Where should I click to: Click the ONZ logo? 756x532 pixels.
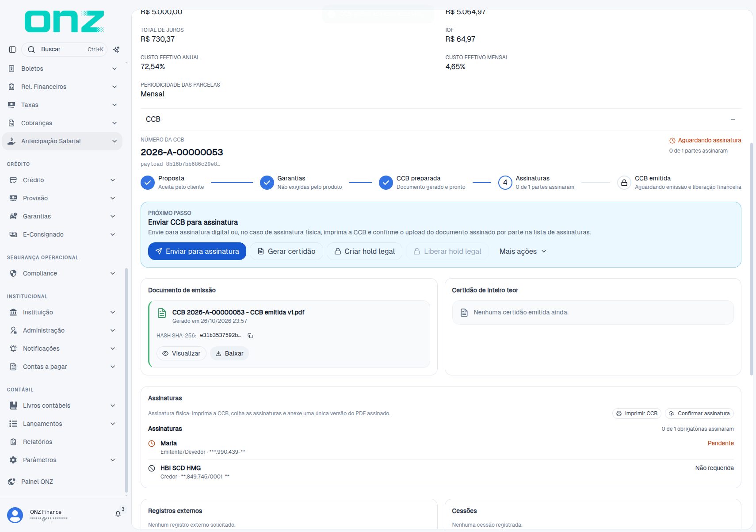[x=65, y=22]
